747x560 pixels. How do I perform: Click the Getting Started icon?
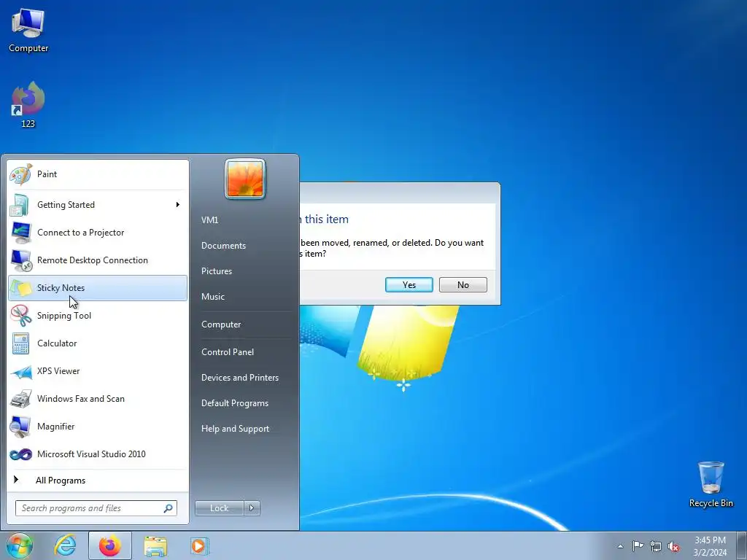point(20,205)
